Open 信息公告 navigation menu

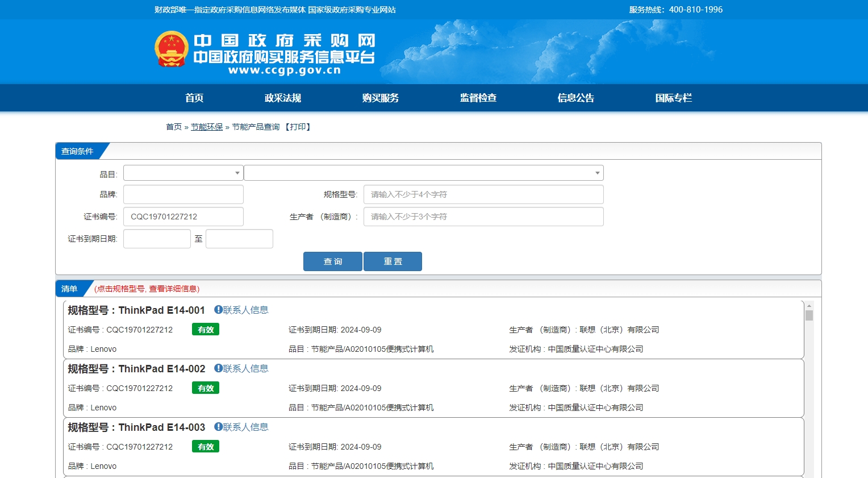pyautogui.click(x=576, y=98)
